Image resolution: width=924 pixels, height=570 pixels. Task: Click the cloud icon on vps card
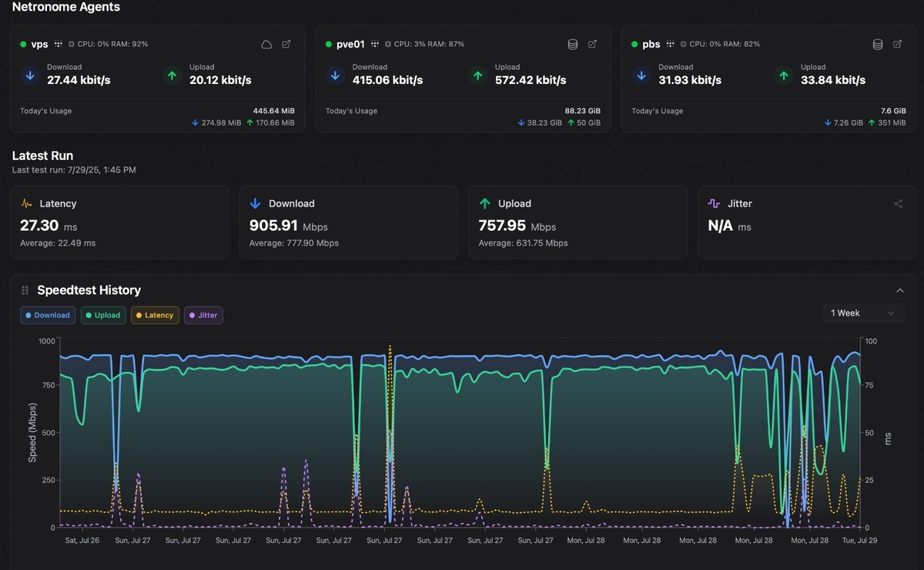point(266,45)
